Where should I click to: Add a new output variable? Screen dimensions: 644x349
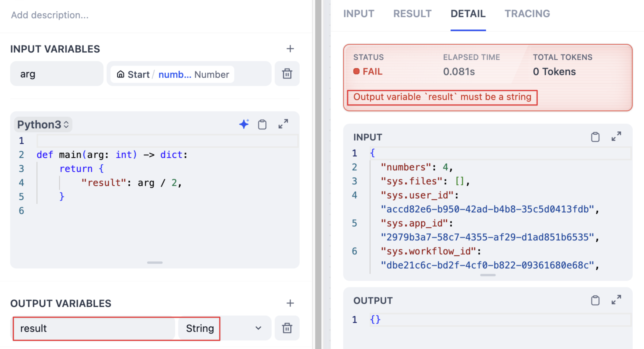click(x=290, y=303)
